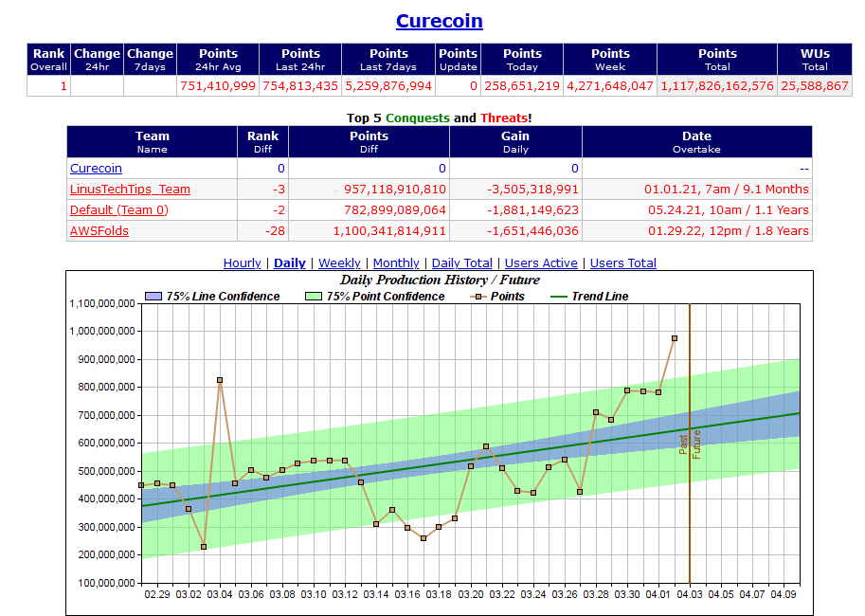
Task: Click the Points legend marker
Action: click(x=478, y=297)
